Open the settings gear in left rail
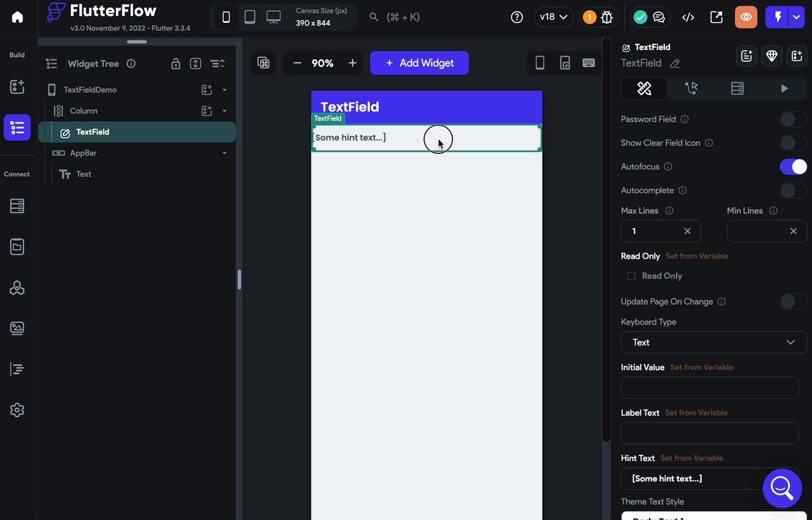This screenshot has width=812, height=520. coord(17,410)
